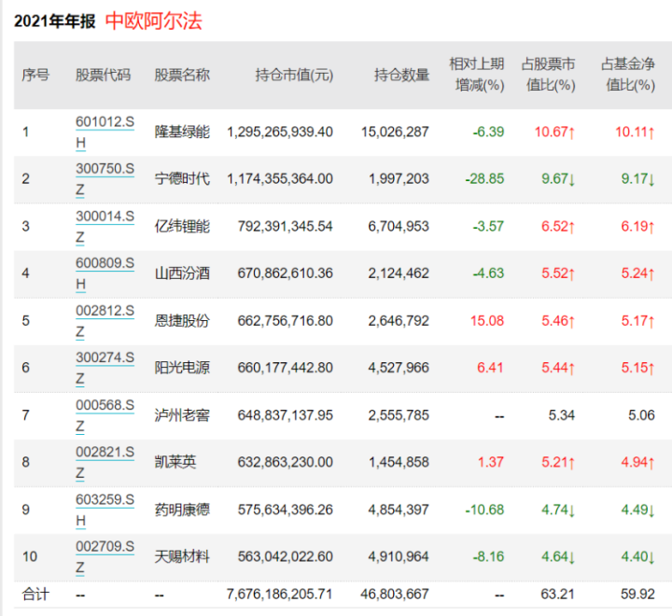Open stock code link 000568.SZ
Screen dimensions: 672x616
coord(105,415)
